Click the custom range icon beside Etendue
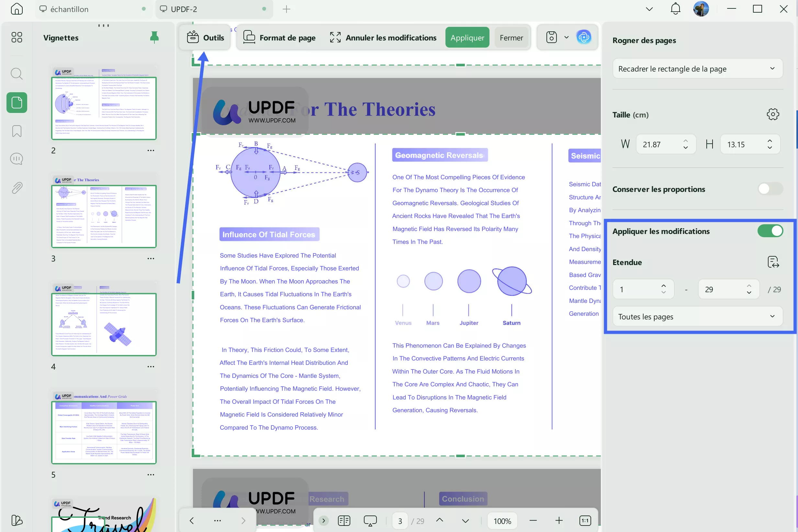This screenshot has height=532, width=798. (x=772, y=262)
